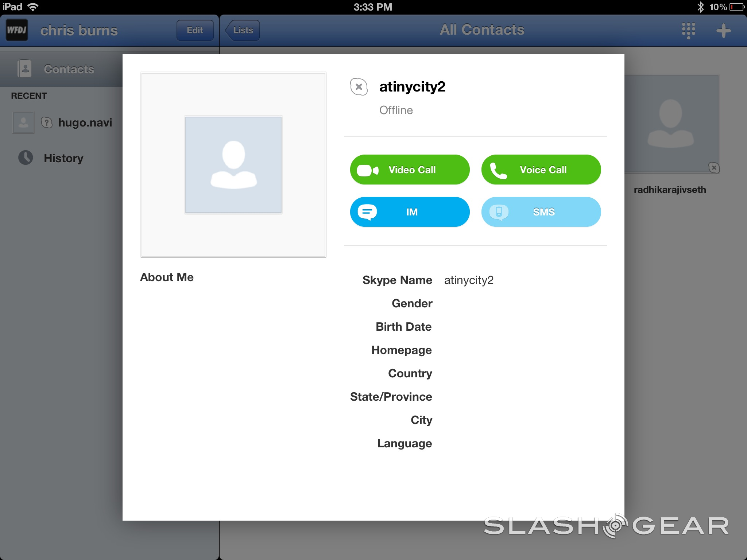Select hugo.navi recent contact

pos(85,123)
